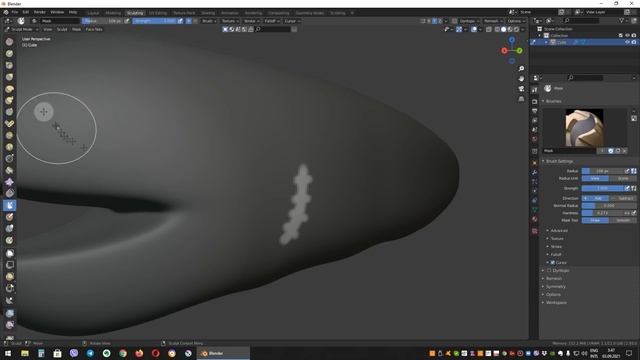Screen dimensions: 640x360
Task: Adjust the Normal Radius slider
Action: 609,205
